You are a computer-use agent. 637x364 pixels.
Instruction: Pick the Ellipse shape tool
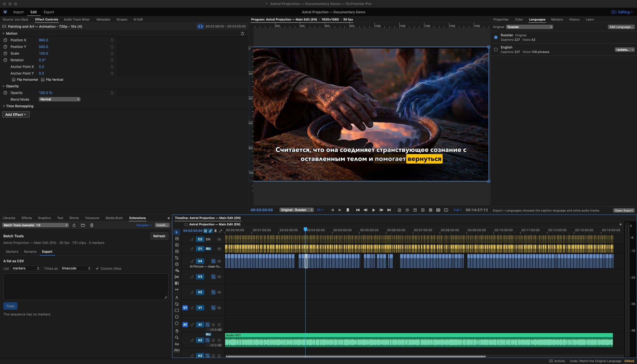[177, 317]
